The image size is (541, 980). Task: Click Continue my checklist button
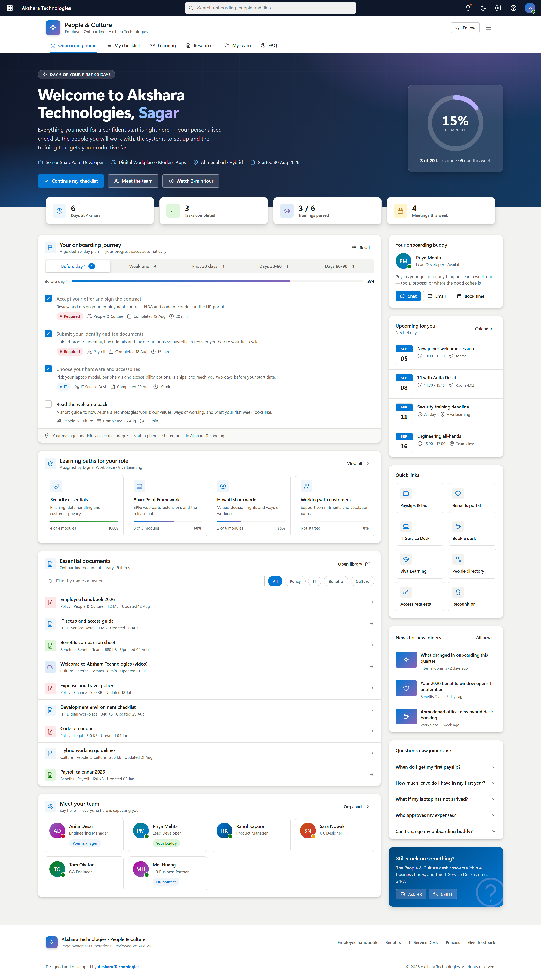(x=71, y=181)
